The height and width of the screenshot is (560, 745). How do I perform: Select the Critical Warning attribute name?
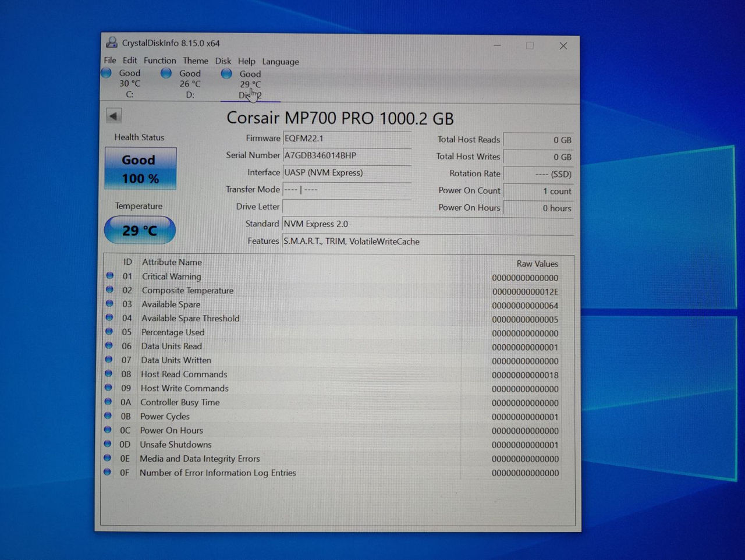coord(172,277)
